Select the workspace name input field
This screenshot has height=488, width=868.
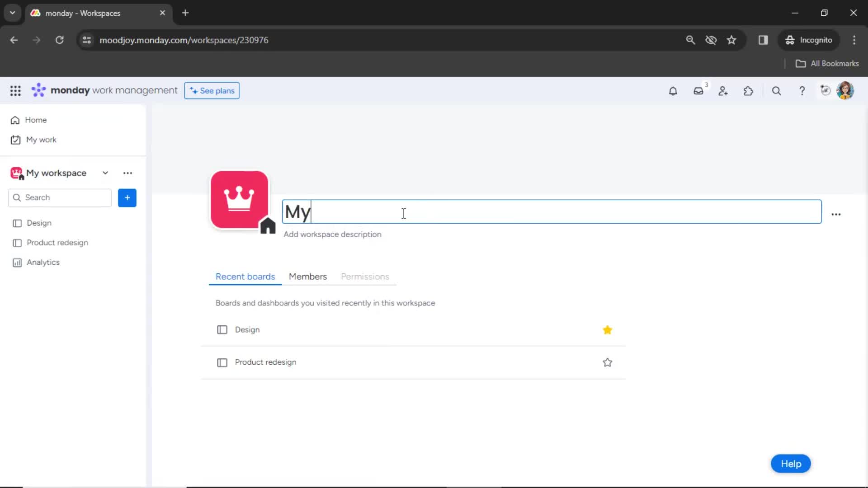coord(550,212)
